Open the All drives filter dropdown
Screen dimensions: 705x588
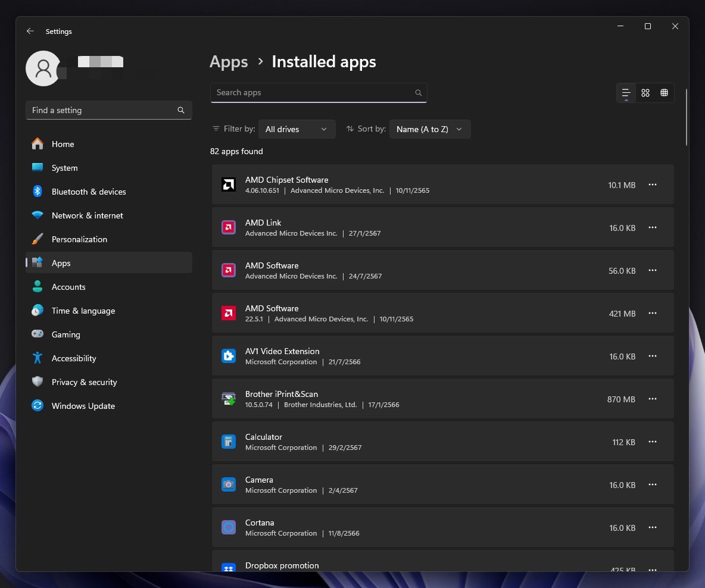coord(297,129)
